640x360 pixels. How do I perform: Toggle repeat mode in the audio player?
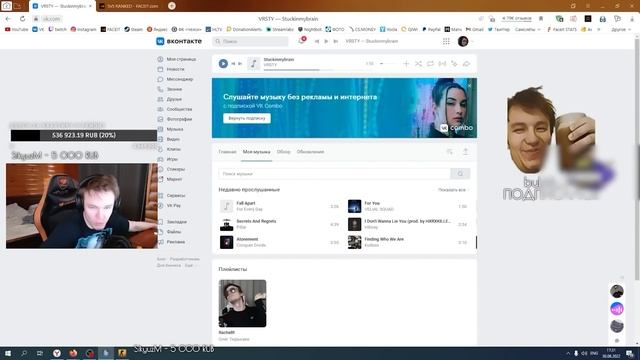430,64
